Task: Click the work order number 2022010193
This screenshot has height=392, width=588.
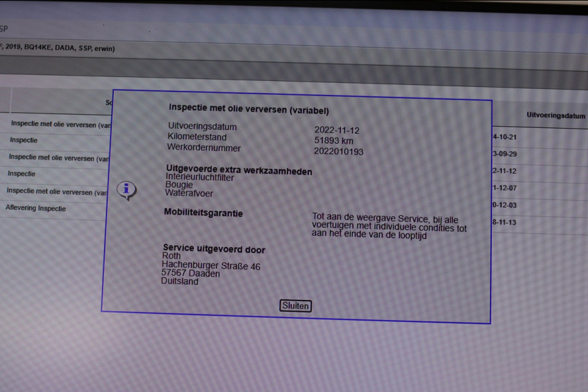Action: (x=338, y=152)
